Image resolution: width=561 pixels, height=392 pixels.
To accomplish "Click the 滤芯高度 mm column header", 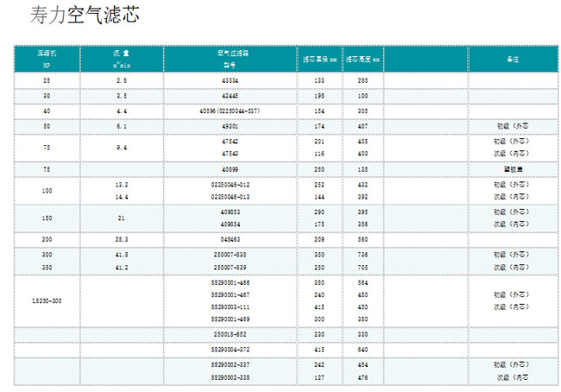I will 362,59.
